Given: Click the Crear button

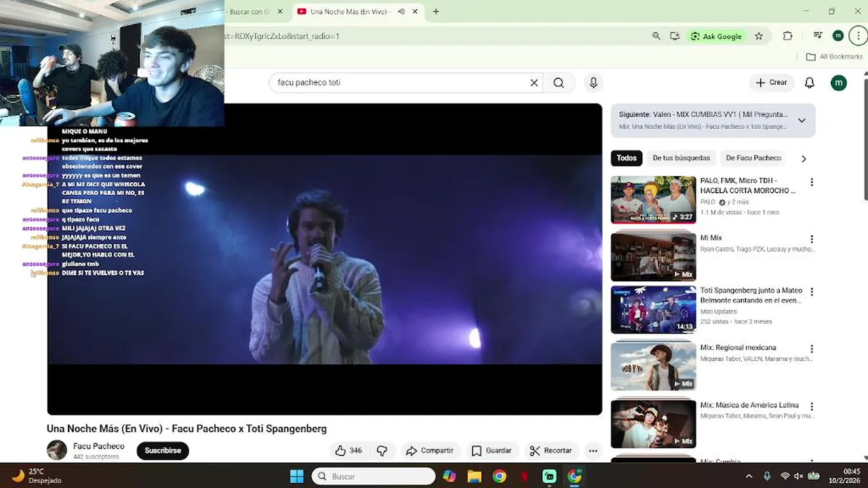Looking at the screenshot, I should 771,83.
